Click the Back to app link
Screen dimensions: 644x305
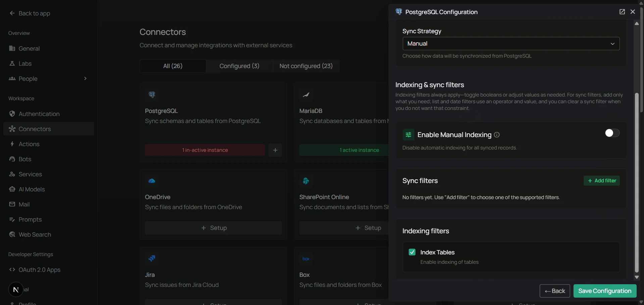click(30, 13)
